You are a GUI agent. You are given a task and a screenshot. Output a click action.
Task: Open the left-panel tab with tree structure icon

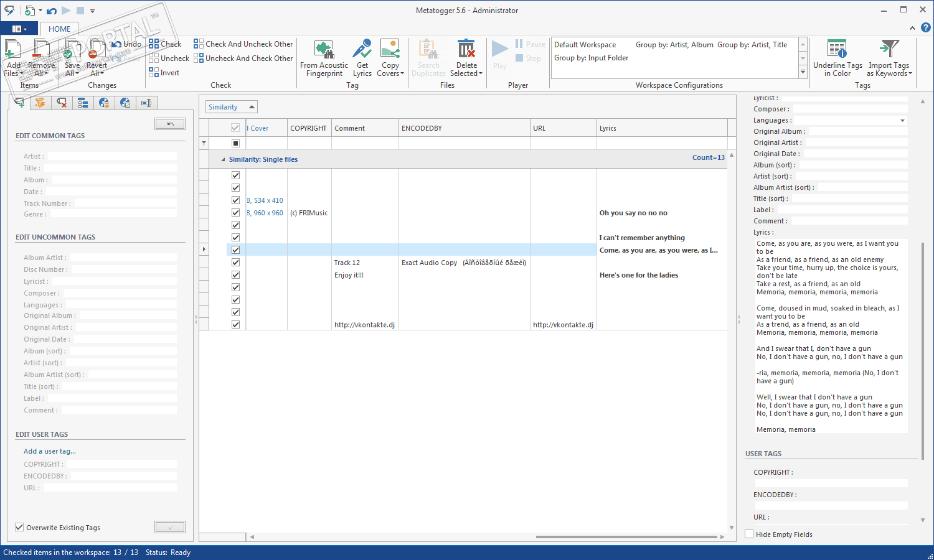(x=83, y=103)
